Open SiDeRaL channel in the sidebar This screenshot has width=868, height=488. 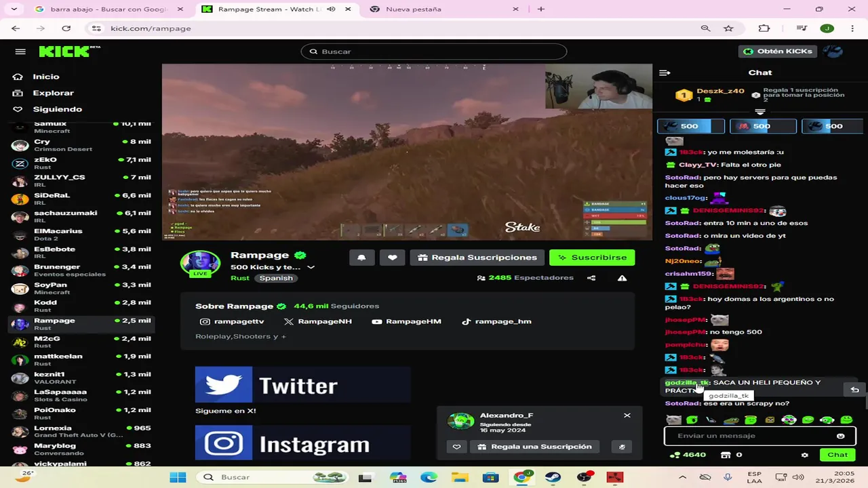point(81,199)
